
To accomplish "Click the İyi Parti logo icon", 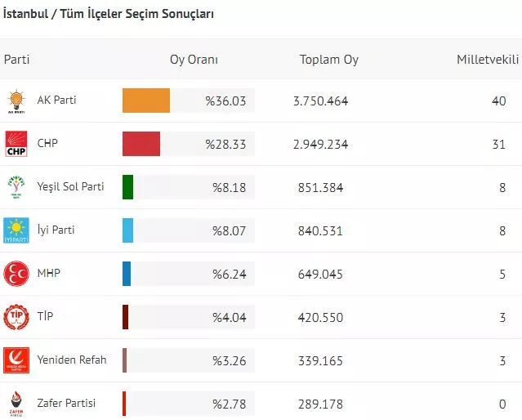I will (x=16, y=230).
